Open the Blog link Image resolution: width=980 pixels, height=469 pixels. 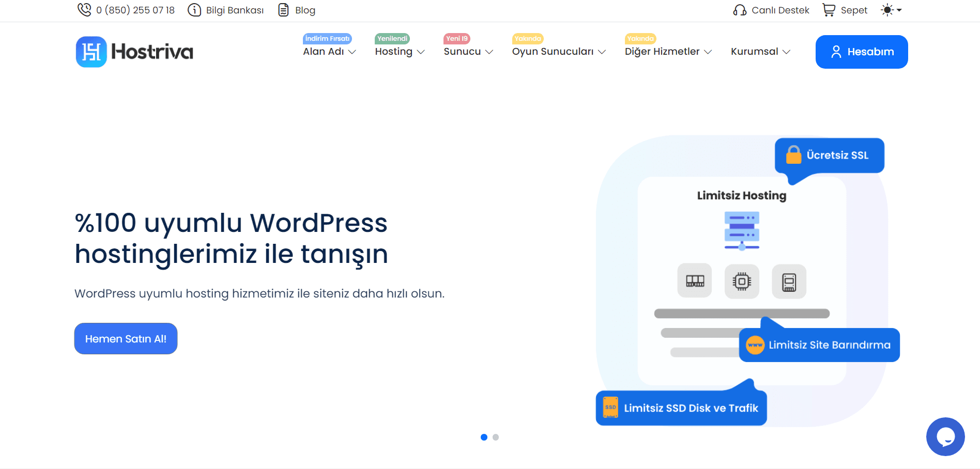(297, 10)
